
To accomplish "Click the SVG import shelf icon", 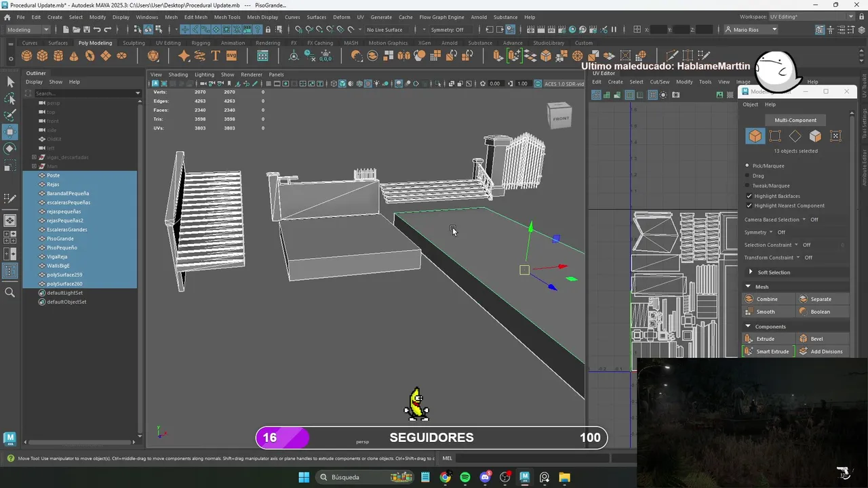I will click(231, 56).
